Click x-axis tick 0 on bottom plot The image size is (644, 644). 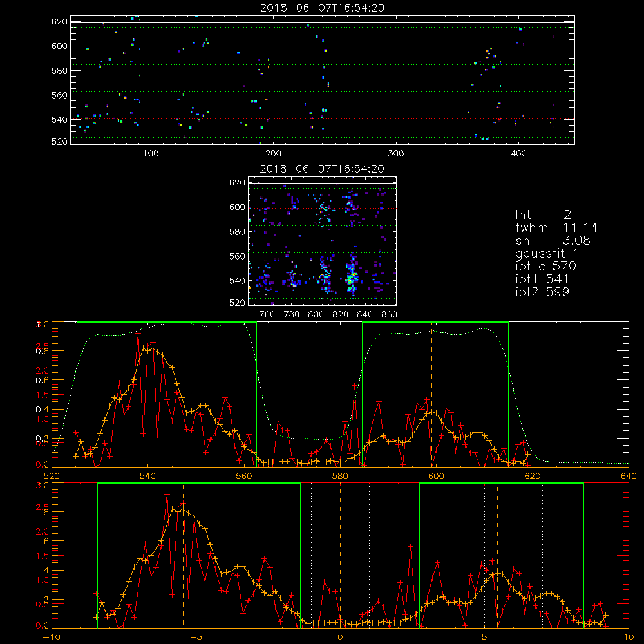click(x=340, y=638)
